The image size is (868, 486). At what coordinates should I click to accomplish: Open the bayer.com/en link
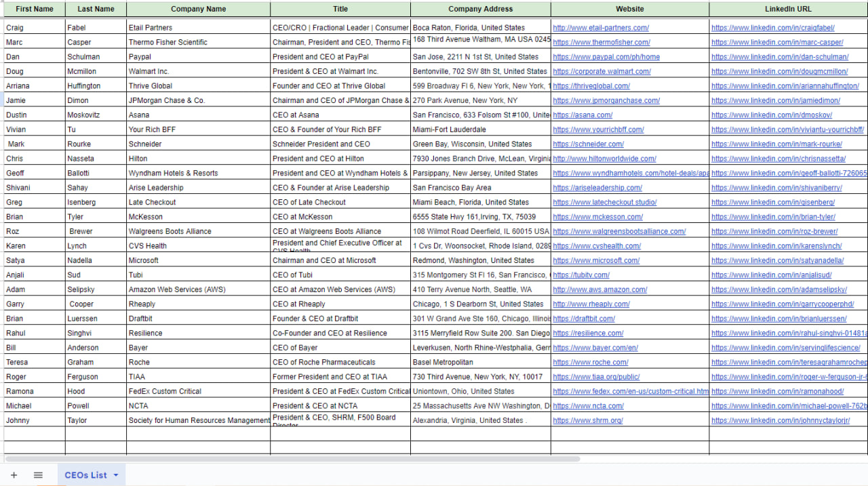click(595, 348)
